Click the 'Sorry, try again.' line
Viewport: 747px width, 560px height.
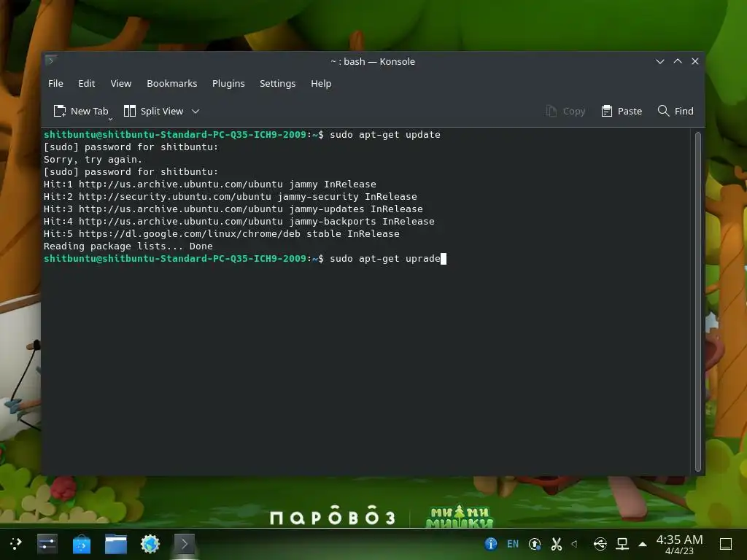pyautogui.click(x=93, y=160)
